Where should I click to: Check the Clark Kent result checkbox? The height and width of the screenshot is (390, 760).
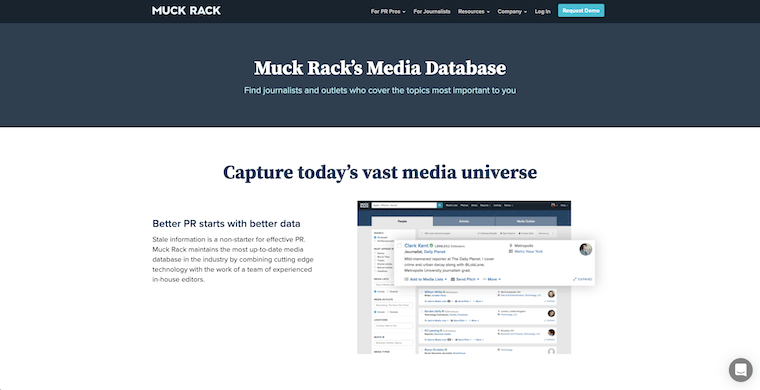[x=399, y=246]
